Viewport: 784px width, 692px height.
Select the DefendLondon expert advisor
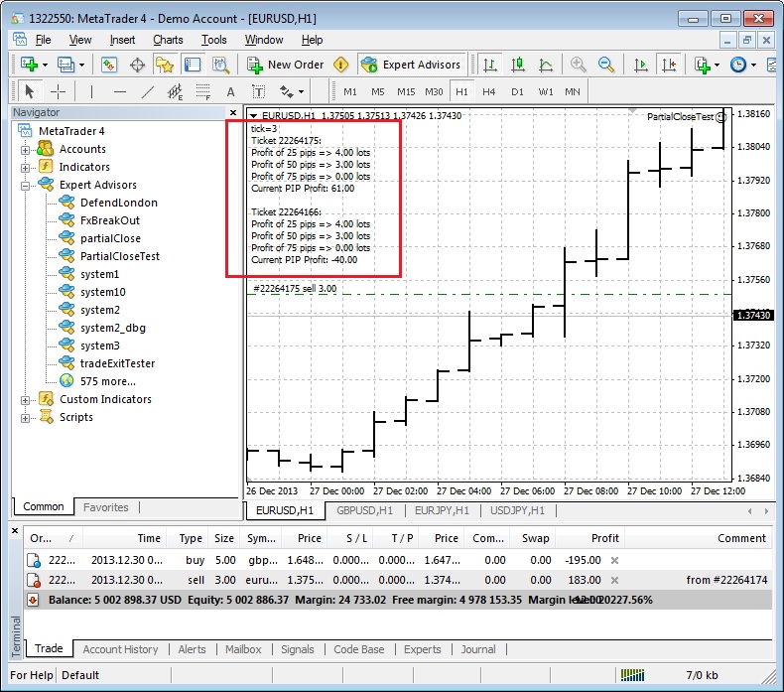(x=118, y=203)
